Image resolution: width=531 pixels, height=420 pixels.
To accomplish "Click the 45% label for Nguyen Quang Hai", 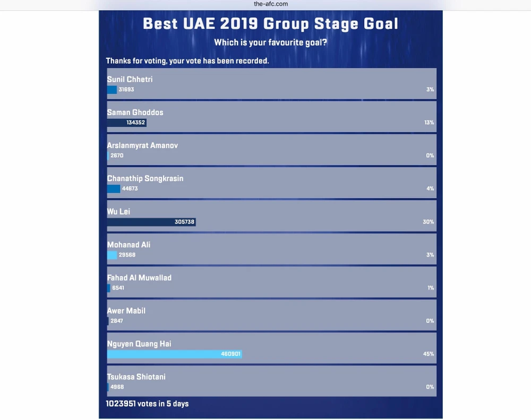I will [428, 354].
